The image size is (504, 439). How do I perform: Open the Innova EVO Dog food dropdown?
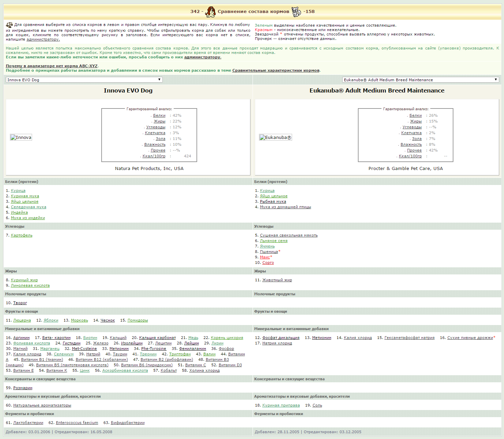(x=84, y=80)
